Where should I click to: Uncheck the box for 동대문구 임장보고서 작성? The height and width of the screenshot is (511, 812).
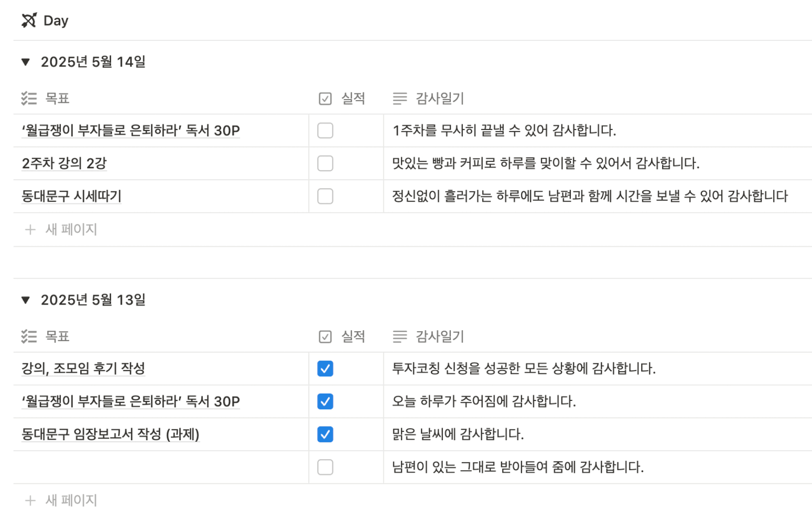[x=325, y=434]
